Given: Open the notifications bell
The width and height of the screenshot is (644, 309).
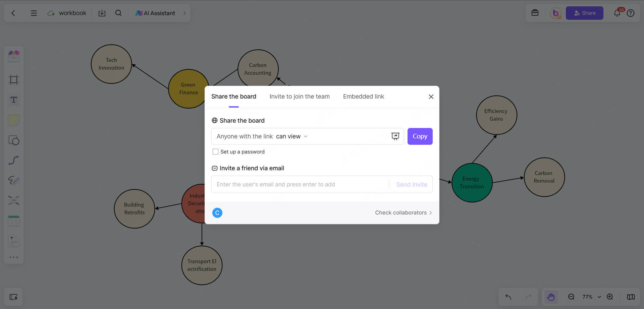Looking at the screenshot, I should coord(617,13).
